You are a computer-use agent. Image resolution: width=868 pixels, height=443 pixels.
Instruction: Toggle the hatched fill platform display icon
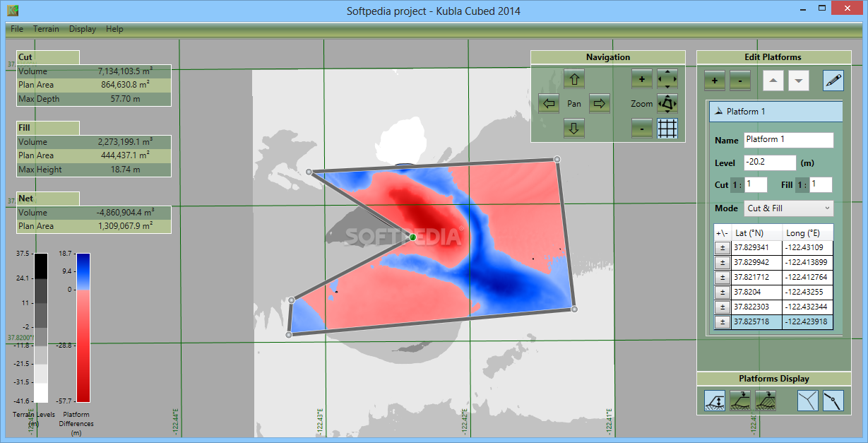point(766,401)
